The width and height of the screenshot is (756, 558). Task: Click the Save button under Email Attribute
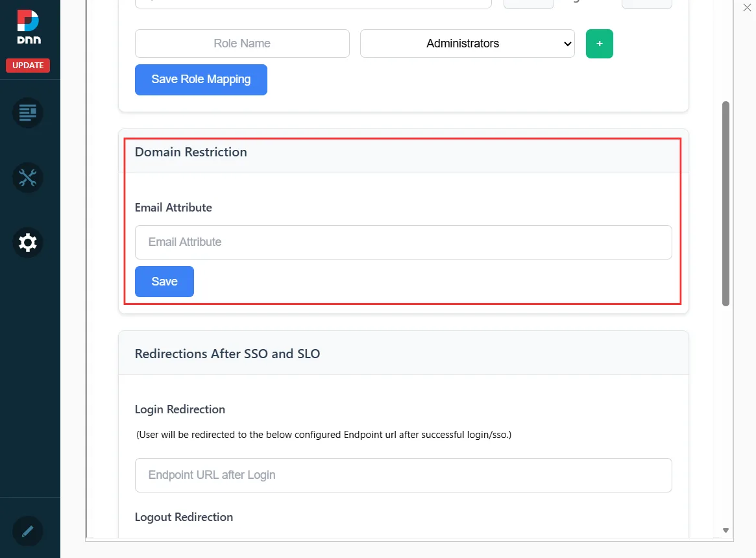point(164,282)
